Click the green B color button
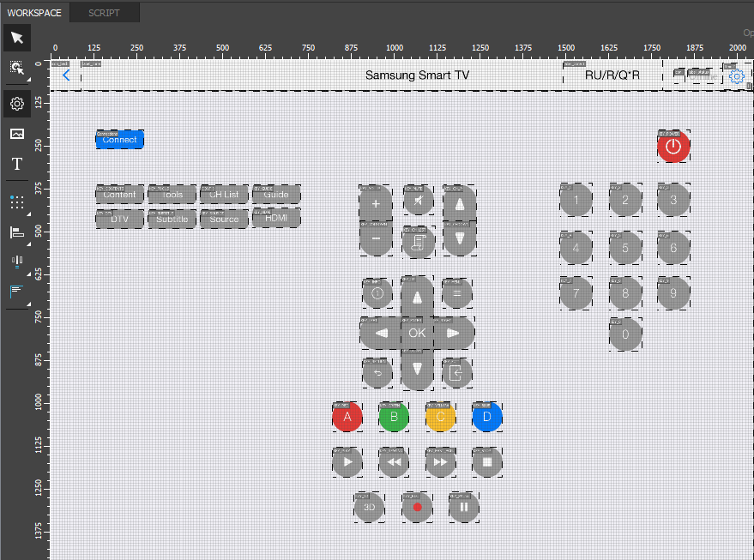 pyautogui.click(x=394, y=418)
